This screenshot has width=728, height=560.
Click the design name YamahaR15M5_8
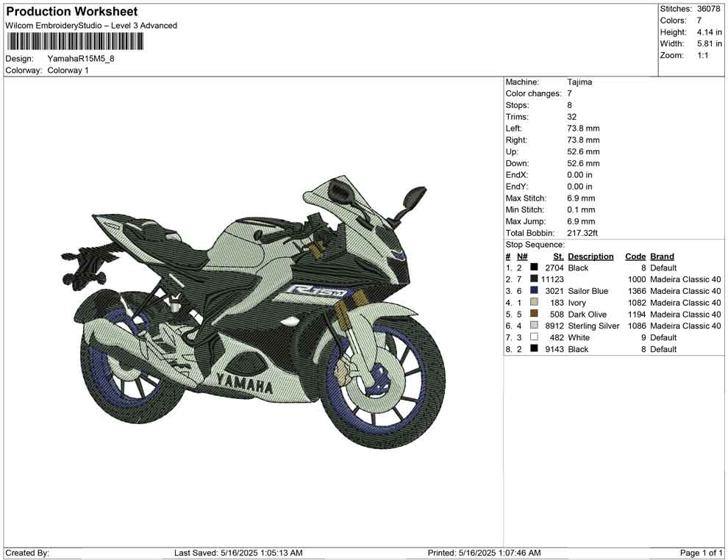point(81,59)
